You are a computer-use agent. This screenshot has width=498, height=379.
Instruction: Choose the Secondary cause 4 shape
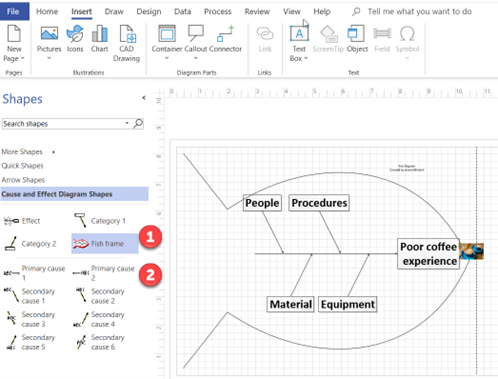coord(99,319)
